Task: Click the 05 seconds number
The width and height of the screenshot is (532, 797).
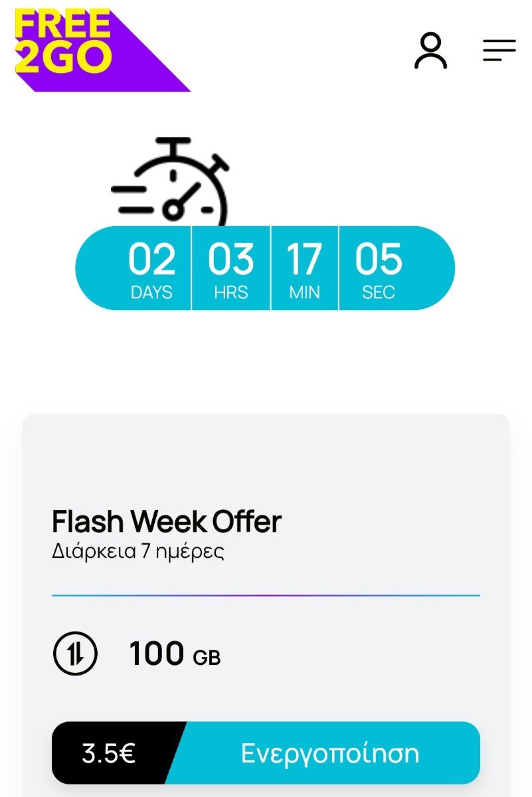Action: click(x=379, y=260)
